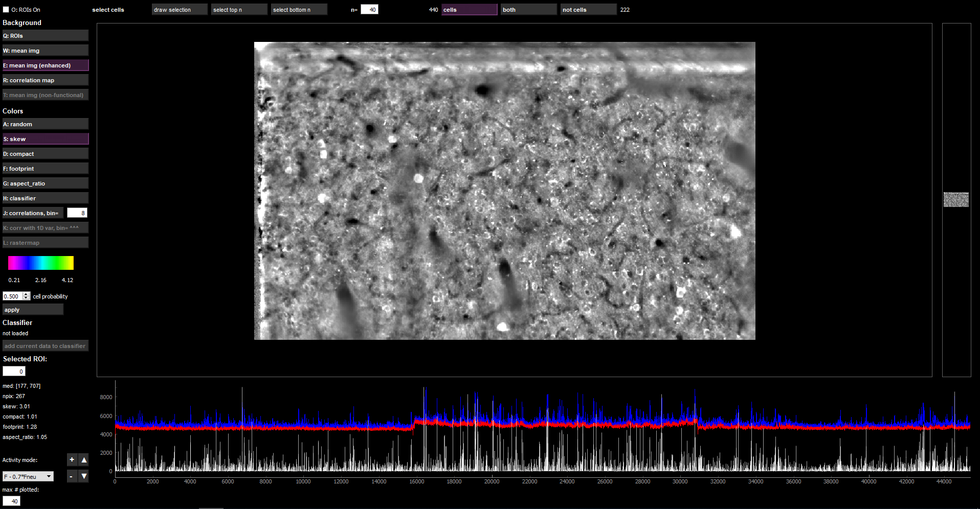
Task: Click inside the "n=" input field
Action: click(x=369, y=9)
